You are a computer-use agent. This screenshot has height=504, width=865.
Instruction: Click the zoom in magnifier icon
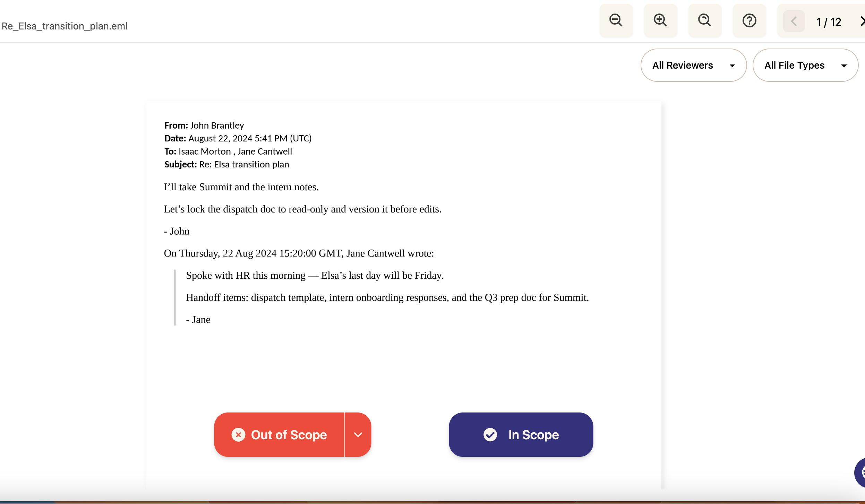660,21
